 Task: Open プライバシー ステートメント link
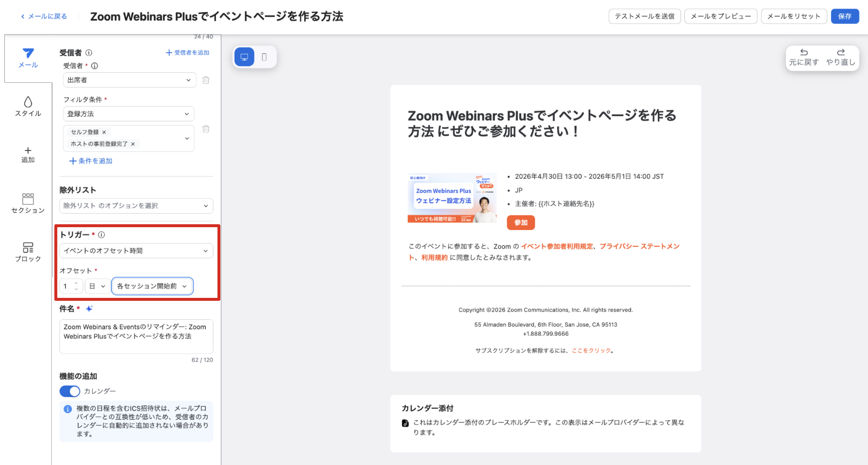(x=639, y=247)
